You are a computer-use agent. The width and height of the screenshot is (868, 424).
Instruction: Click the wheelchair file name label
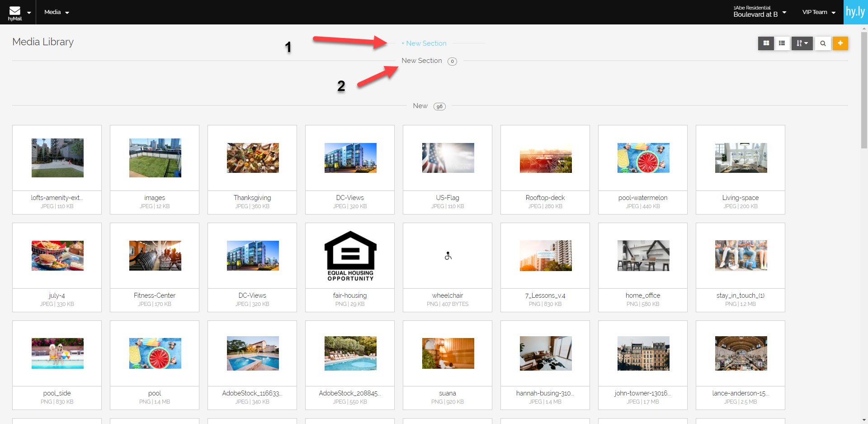448,295
